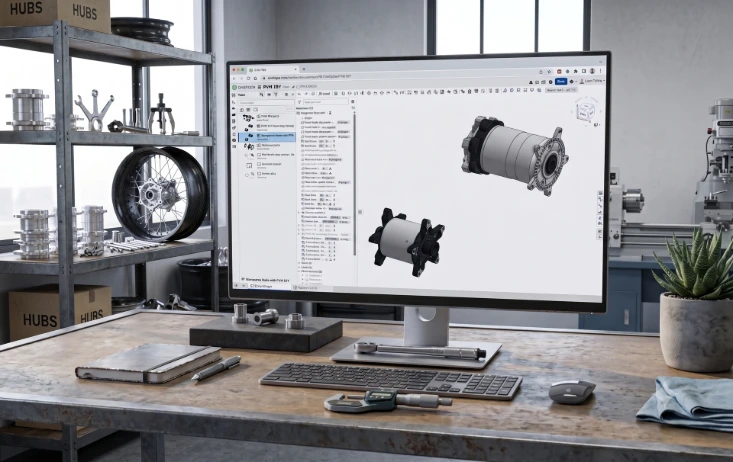This screenshot has width=733, height=462.
Task: Go back with the browser back arrow
Action: 234,79
